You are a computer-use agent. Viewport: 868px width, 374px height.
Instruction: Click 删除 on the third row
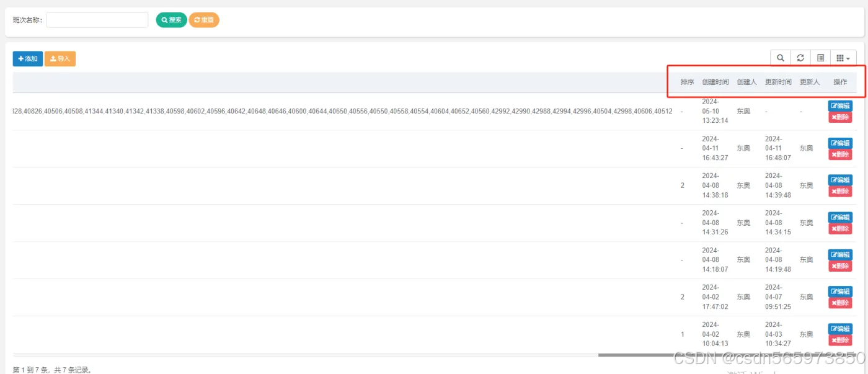pos(840,191)
